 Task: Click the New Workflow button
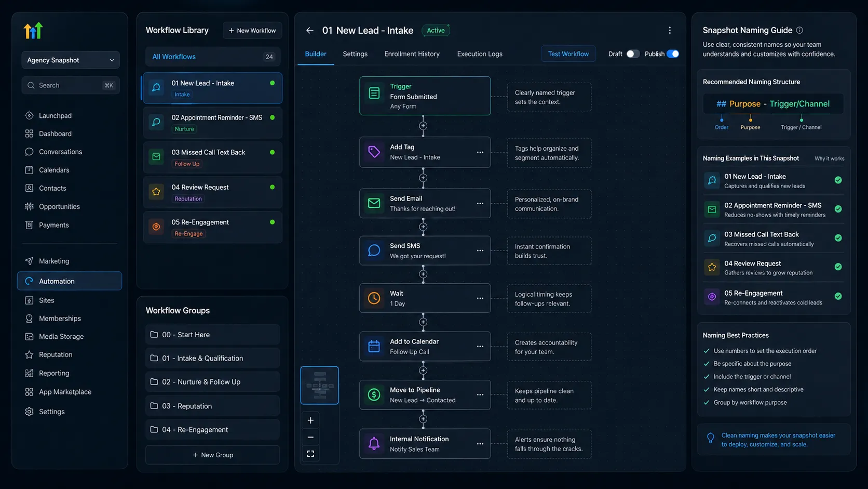(252, 31)
